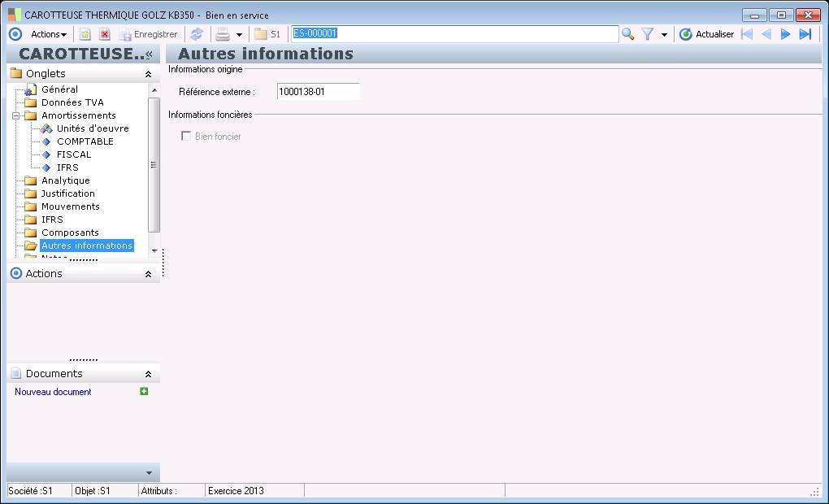Image resolution: width=829 pixels, height=504 pixels.
Task: Select FISCAL amortization plan
Action: tap(74, 154)
